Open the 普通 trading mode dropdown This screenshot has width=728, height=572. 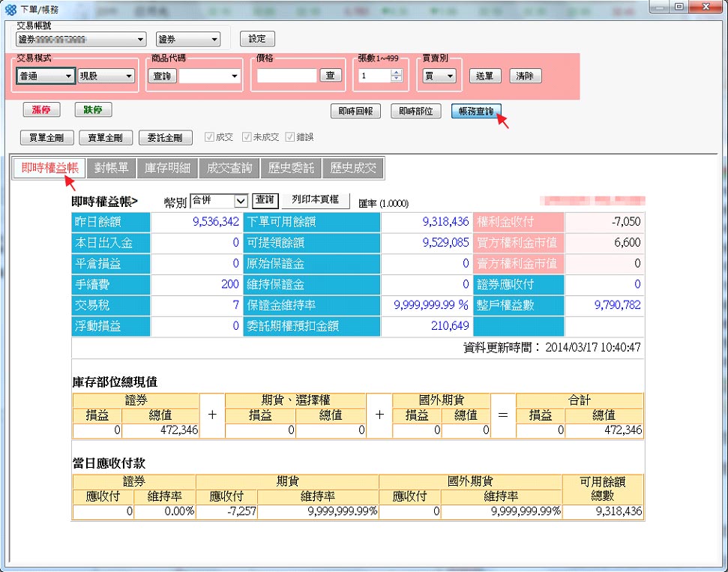(x=46, y=76)
